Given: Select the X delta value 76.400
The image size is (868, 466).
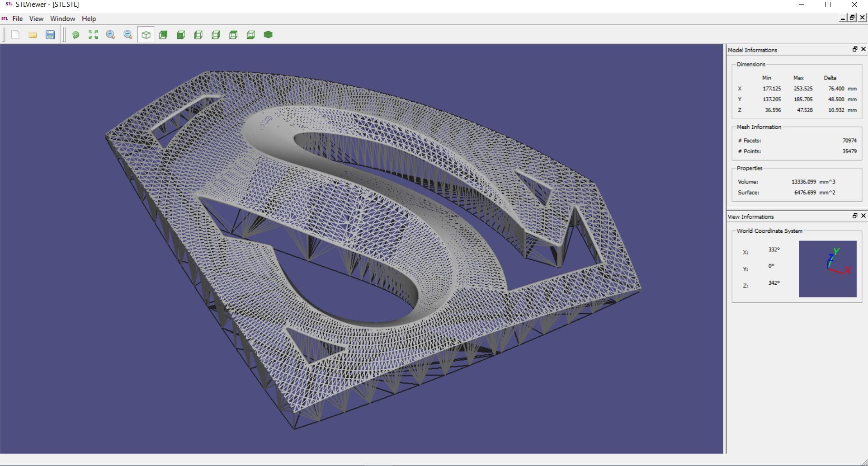Looking at the screenshot, I should click(836, 89).
